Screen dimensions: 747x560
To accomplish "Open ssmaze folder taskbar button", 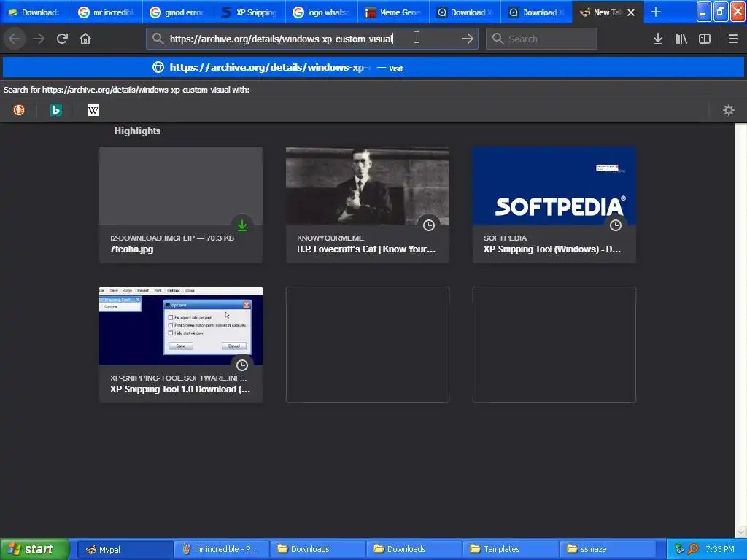I will point(607,549).
